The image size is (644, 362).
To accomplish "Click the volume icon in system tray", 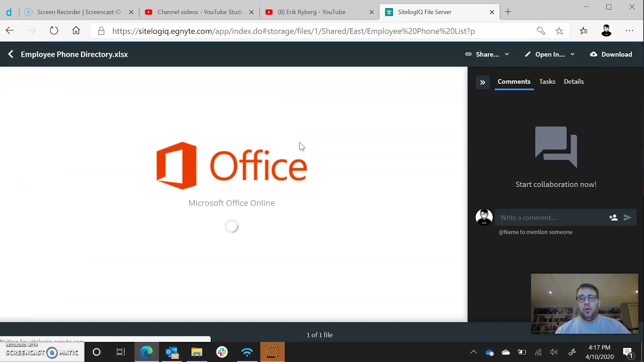I will coord(554,352).
